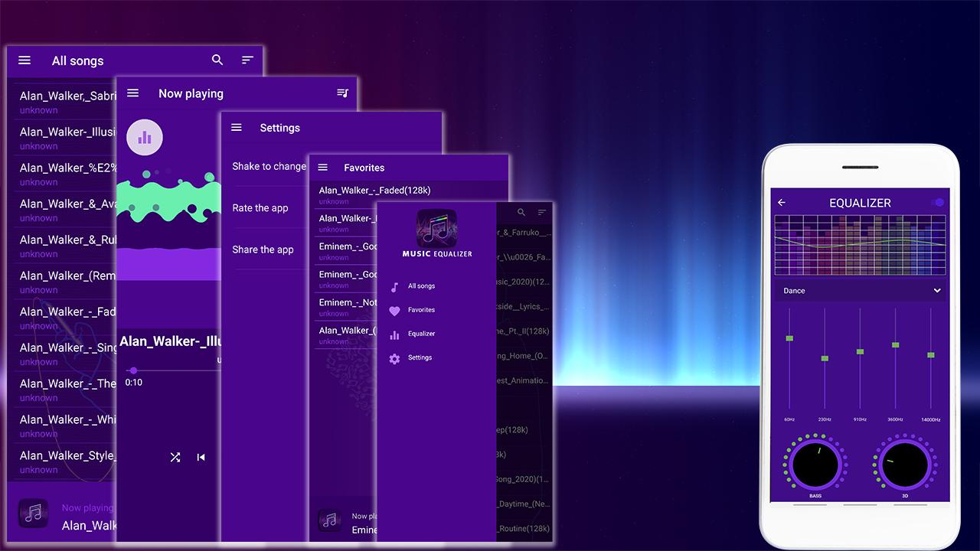Click sort icon on All songs screen

coord(247,60)
